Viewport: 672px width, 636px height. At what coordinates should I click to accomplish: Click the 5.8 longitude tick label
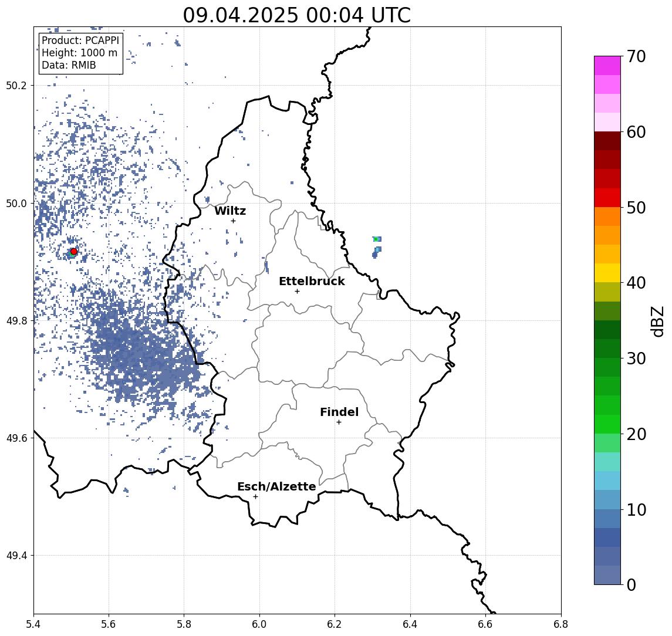click(184, 624)
